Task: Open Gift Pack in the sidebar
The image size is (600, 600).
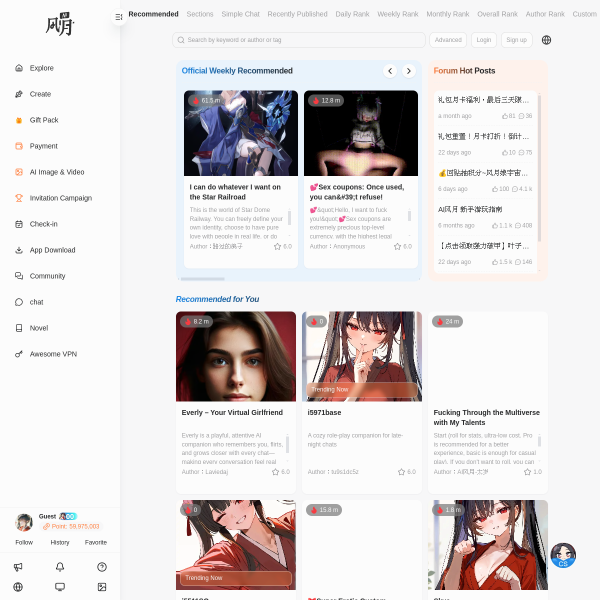Action: 37,120
